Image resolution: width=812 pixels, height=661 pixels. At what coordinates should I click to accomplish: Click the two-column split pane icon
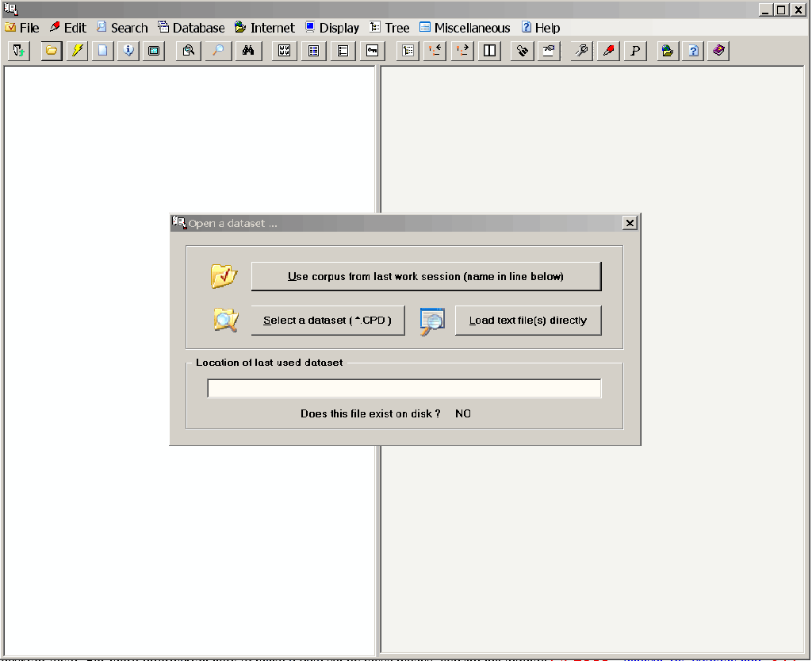click(x=490, y=51)
